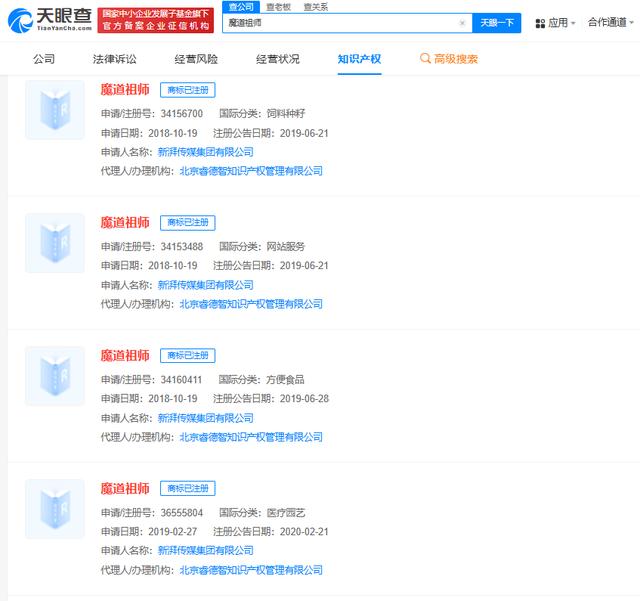The image size is (640, 601).
Task: Click the 高级搜索 magnifier icon
Action: click(x=426, y=59)
